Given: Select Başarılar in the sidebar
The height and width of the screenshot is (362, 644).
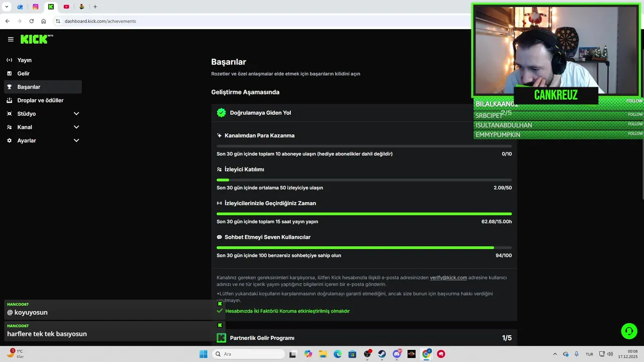Looking at the screenshot, I should click(x=43, y=87).
